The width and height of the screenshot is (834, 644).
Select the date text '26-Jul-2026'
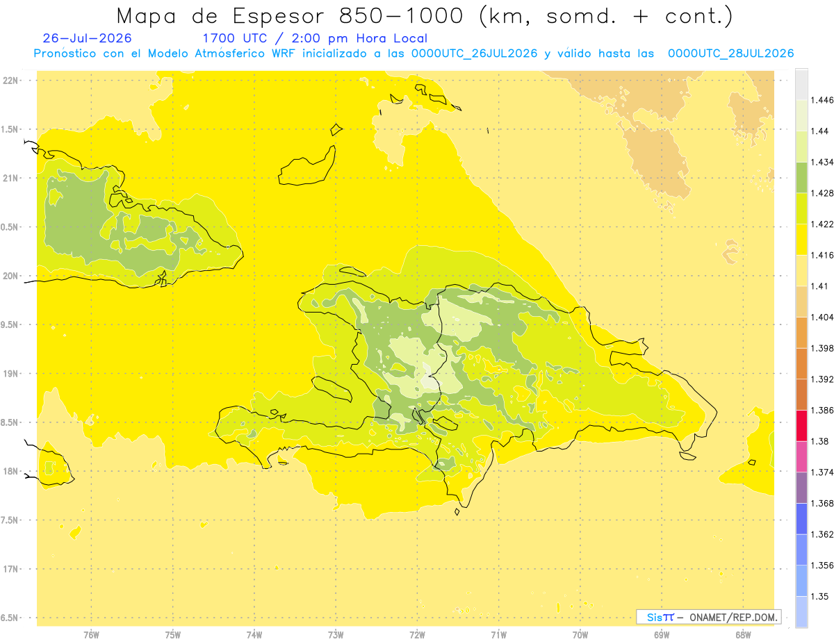pyautogui.click(x=87, y=38)
